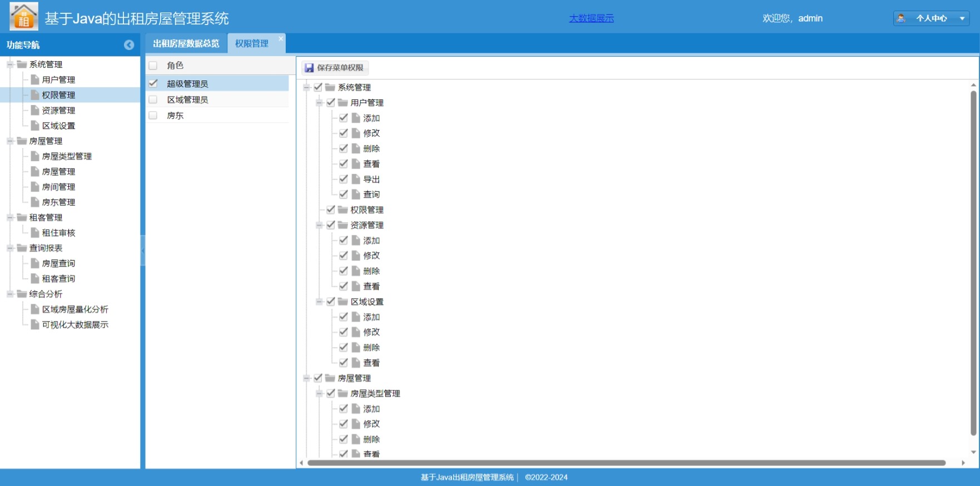Collapse 房屋管理 node in left navigation tree
Viewport: 980px width, 486px height.
[10, 141]
